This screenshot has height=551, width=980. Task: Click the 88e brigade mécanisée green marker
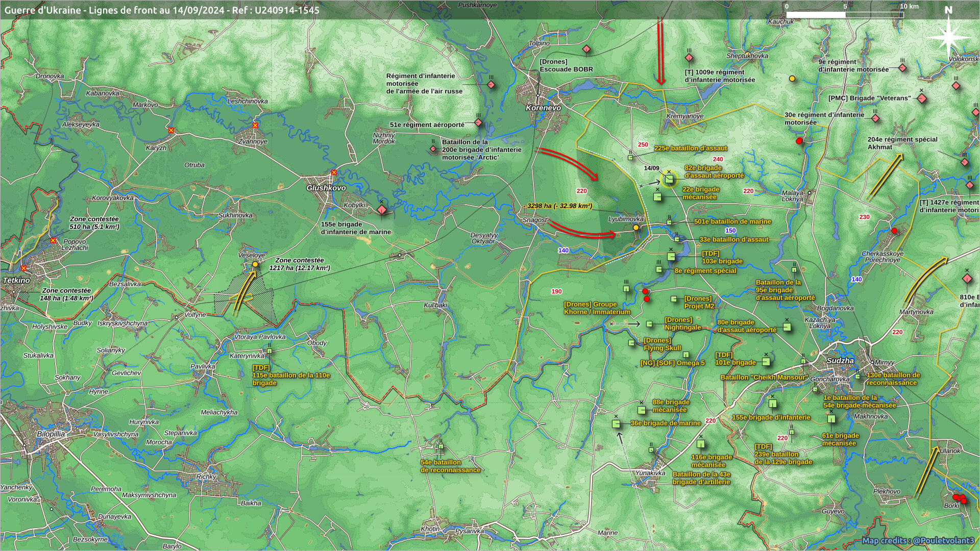click(x=642, y=410)
